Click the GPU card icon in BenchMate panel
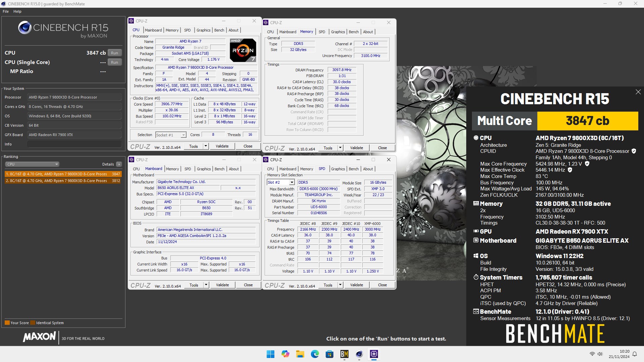 click(x=476, y=231)
